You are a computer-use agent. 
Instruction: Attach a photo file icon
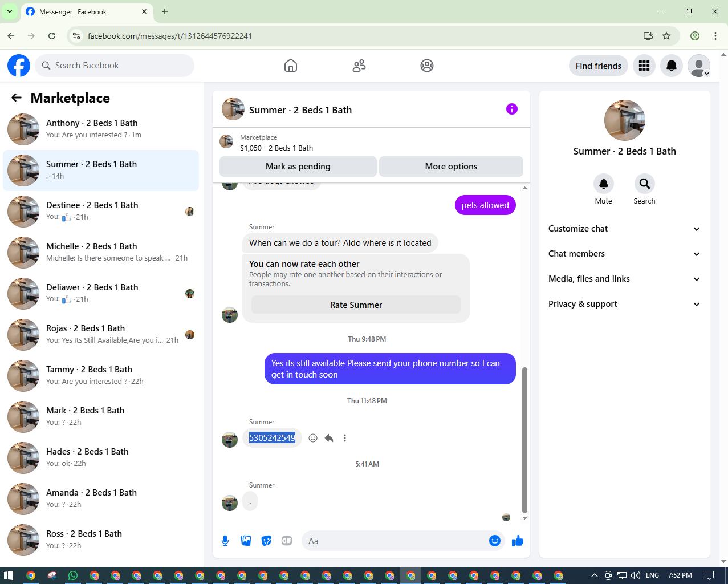246,541
